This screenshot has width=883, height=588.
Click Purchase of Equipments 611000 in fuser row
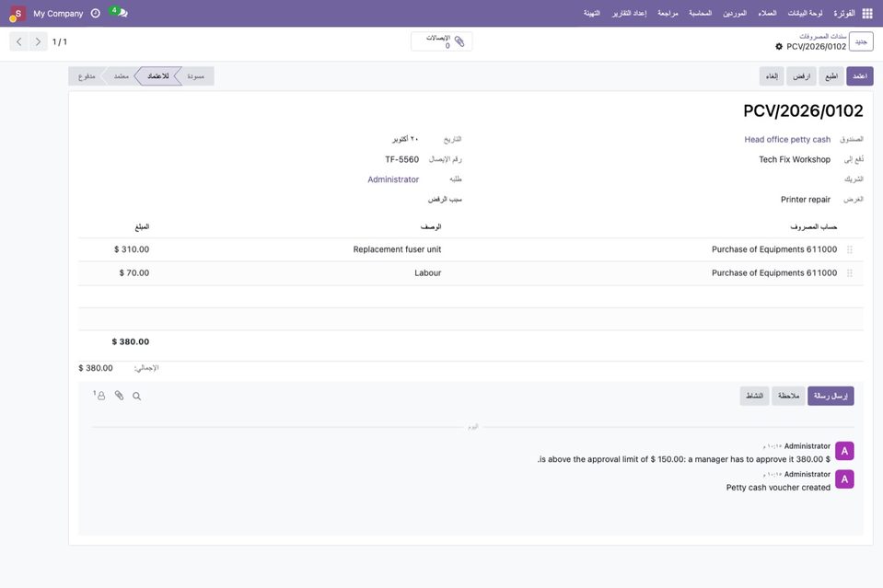[774, 249]
